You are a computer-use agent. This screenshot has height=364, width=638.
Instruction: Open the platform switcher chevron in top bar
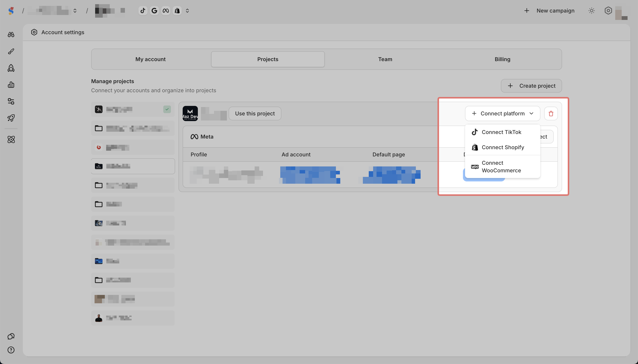click(187, 11)
